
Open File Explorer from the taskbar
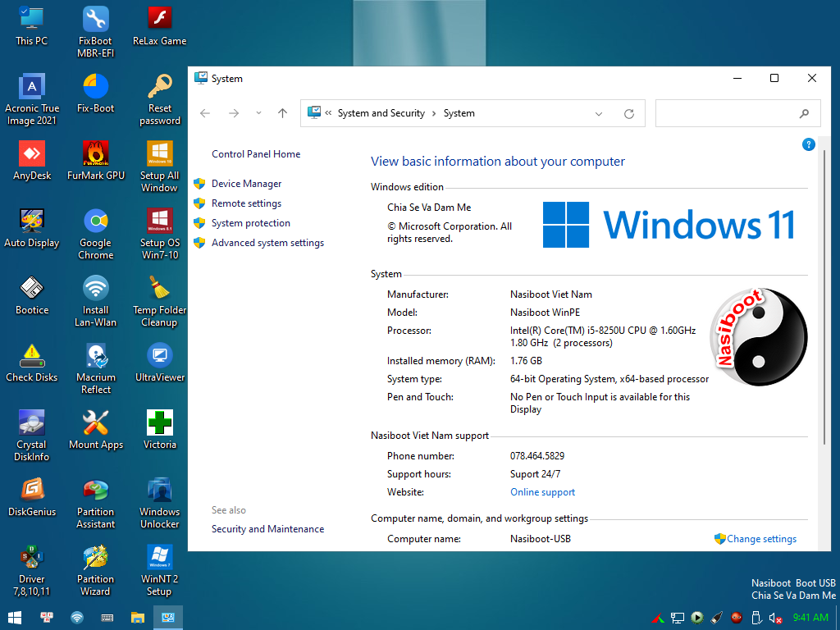click(138, 617)
